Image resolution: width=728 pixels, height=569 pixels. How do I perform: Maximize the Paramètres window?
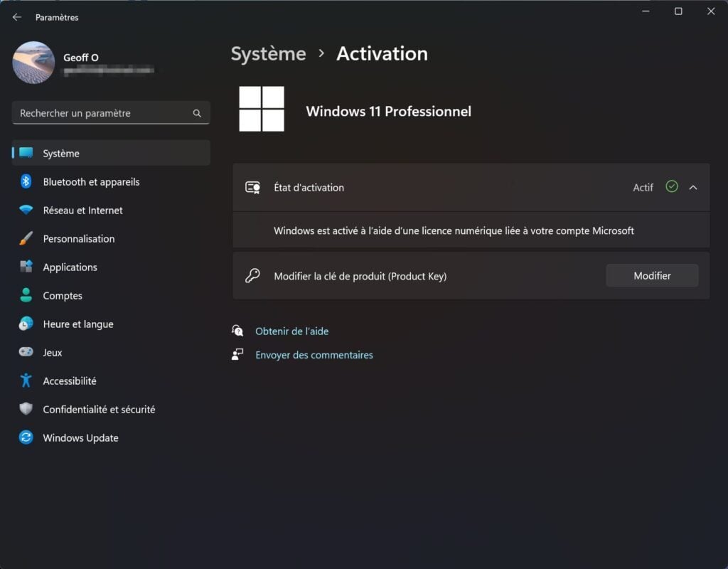point(678,11)
